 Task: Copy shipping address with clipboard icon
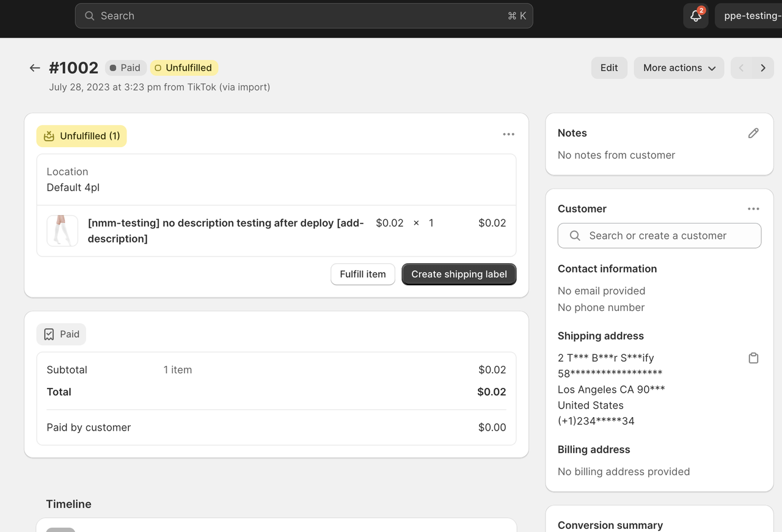[753, 358]
